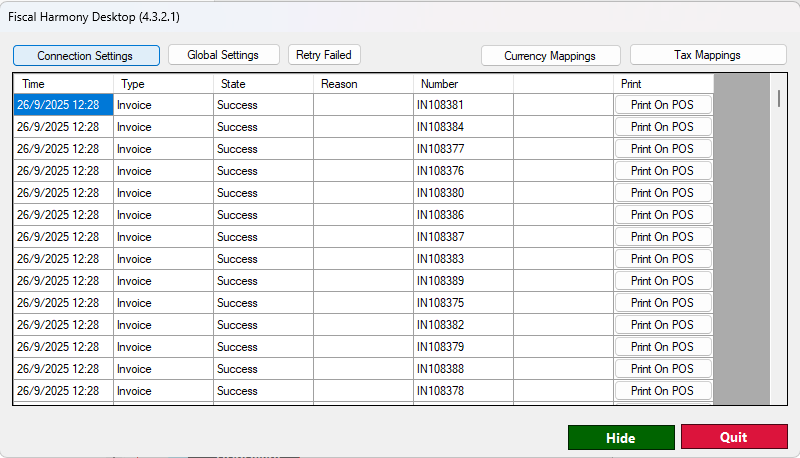Click the Type cell Invoice in row IN108380
The width and height of the screenshot is (800, 458).
163,192
